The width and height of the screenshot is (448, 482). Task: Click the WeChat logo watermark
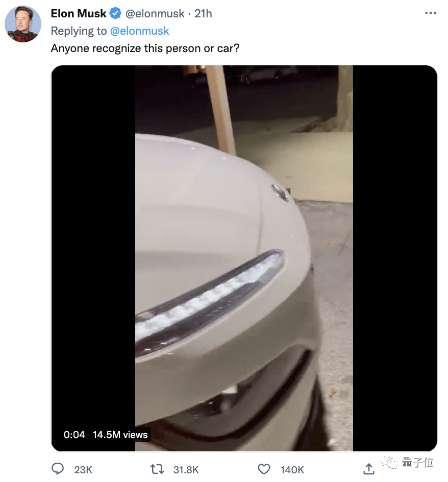point(389,462)
